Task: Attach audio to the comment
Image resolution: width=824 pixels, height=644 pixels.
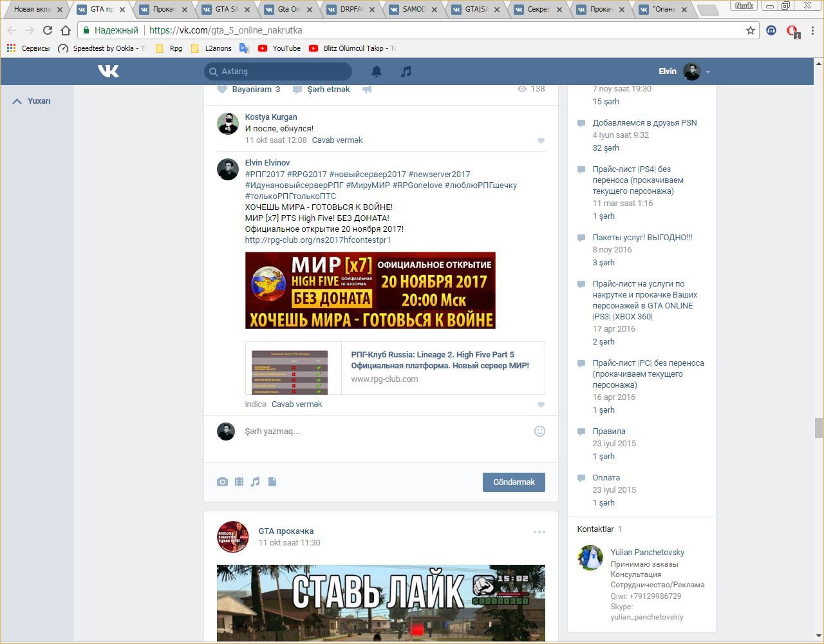Action: click(256, 482)
